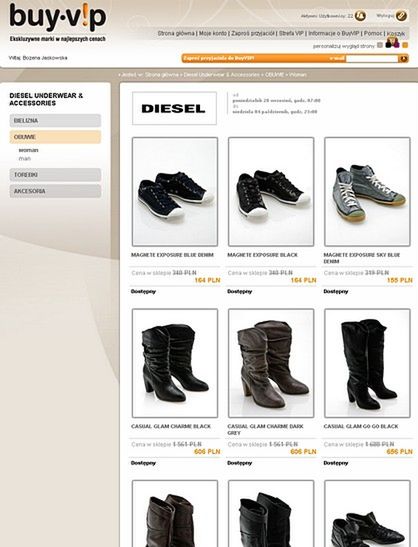Open Strefa VIP menu item

tap(291, 33)
